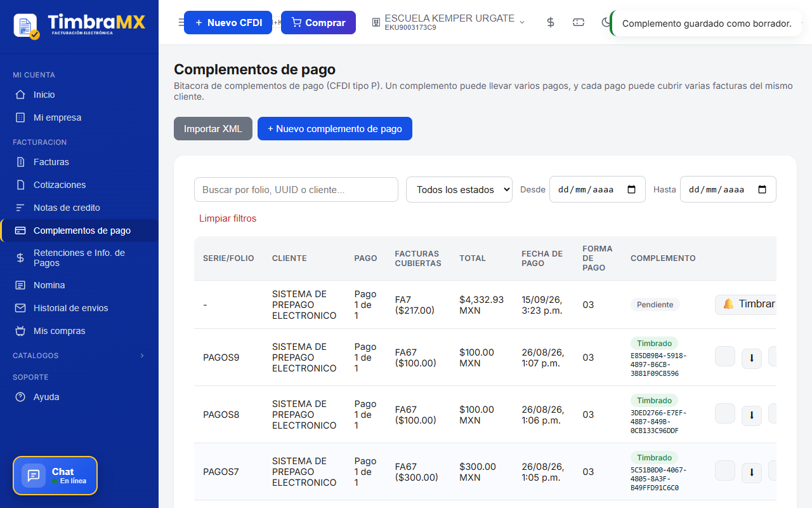812x508 pixels.
Task: Click the Limpiar filtros link
Action: pyautogui.click(x=228, y=218)
